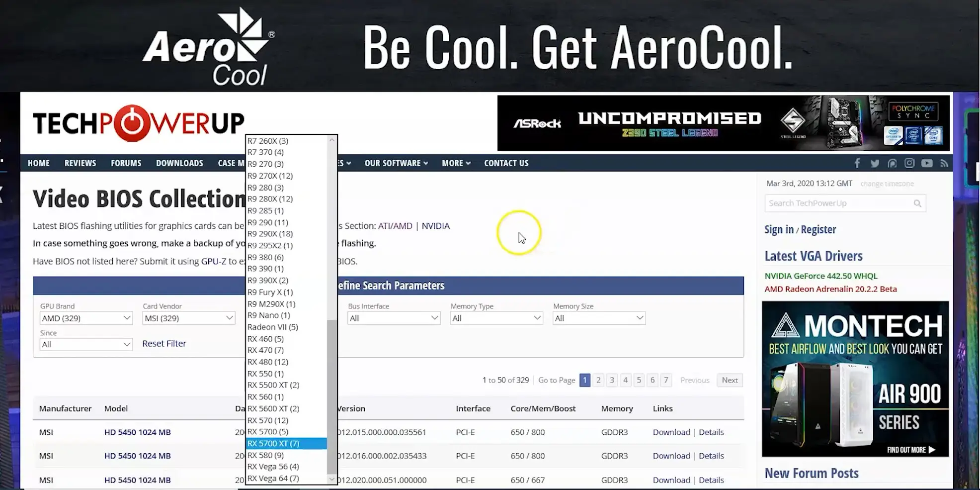The width and height of the screenshot is (980, 490).
Task: Open the Reviews menu item
Action: point(80,163)
